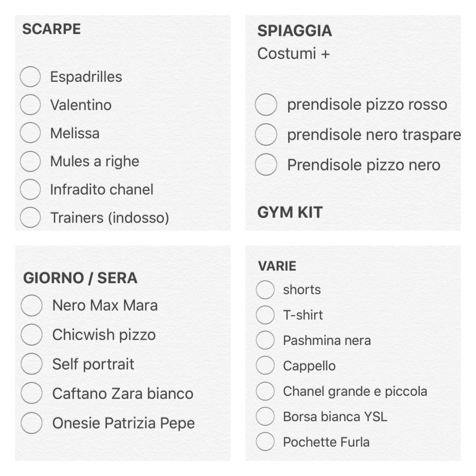
Task: Tick the shorts checkbox
Action: click(x=265, y=290)
